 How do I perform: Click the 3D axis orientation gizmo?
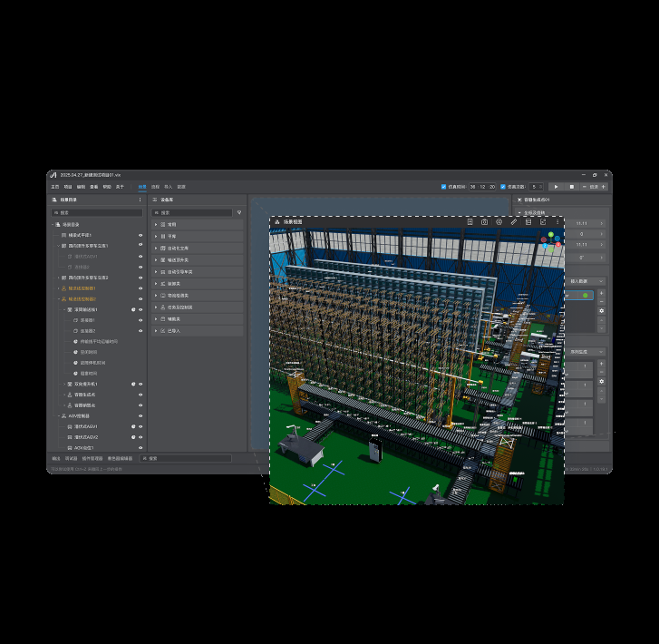(x=551, y=241)
